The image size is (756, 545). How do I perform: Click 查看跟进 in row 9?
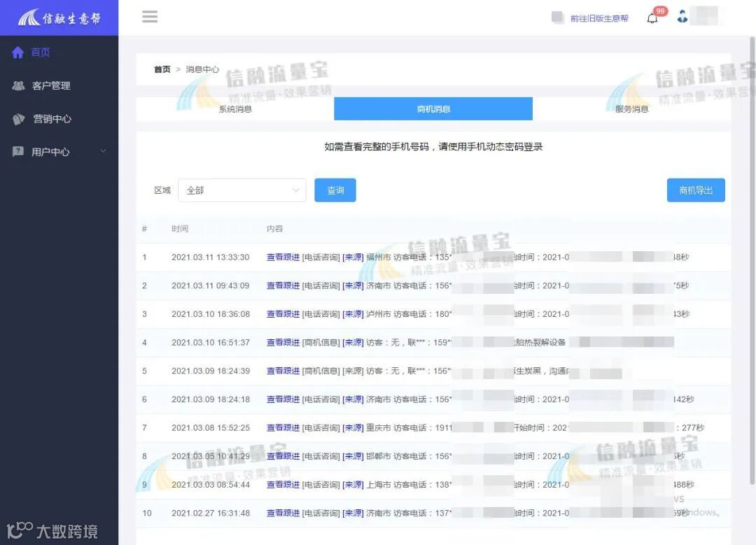click(x=283, y=485)
